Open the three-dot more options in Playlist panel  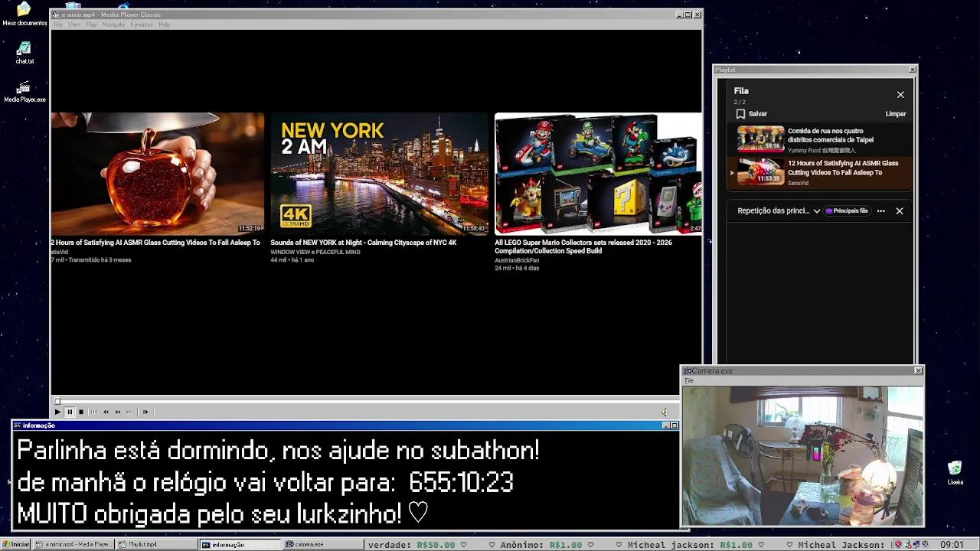click(x=880, y=211)
